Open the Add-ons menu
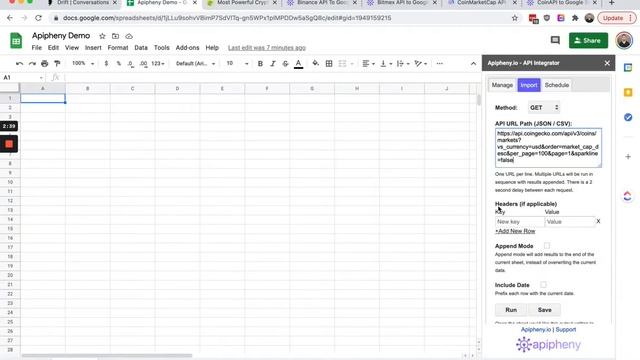The height and width of the screenshot is (360, 640). [x=187, y=48]
